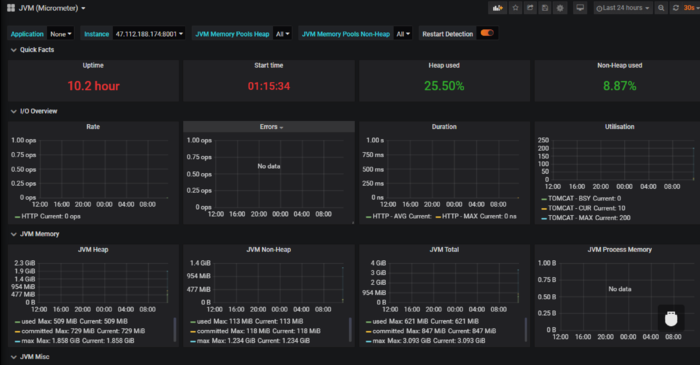The image size is (700, 365).
Task: Click the Heap used panel title
Action: [444, 65]
